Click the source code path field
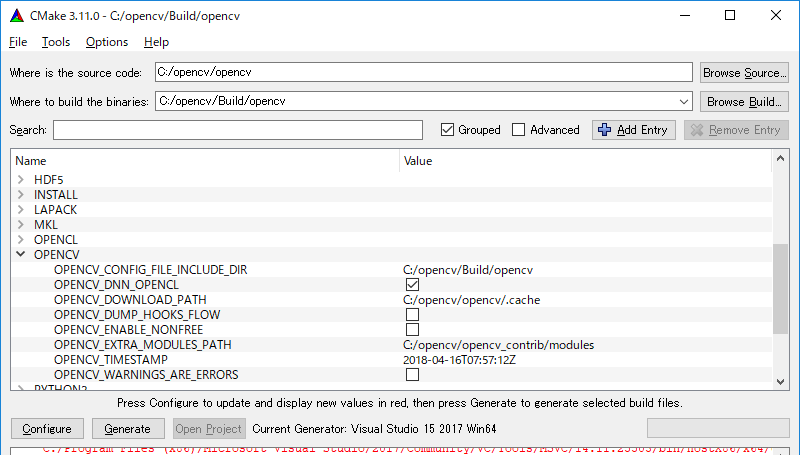The width and height of the screenshot is (800, 455). (x=423, y=72)
